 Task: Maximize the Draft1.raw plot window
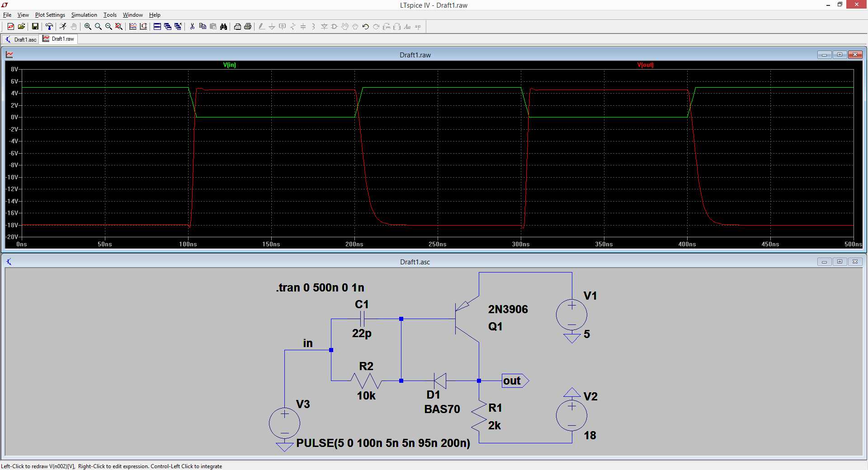click(840, 55)
